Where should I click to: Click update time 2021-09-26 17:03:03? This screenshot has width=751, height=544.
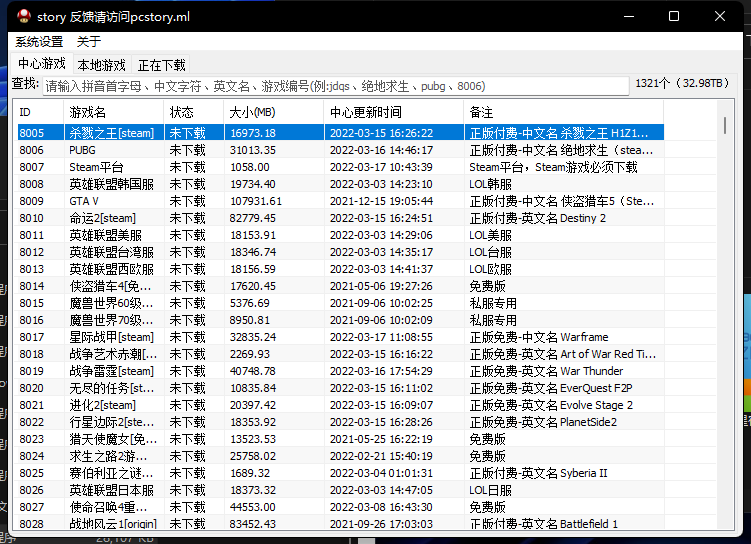coord(381,524)
